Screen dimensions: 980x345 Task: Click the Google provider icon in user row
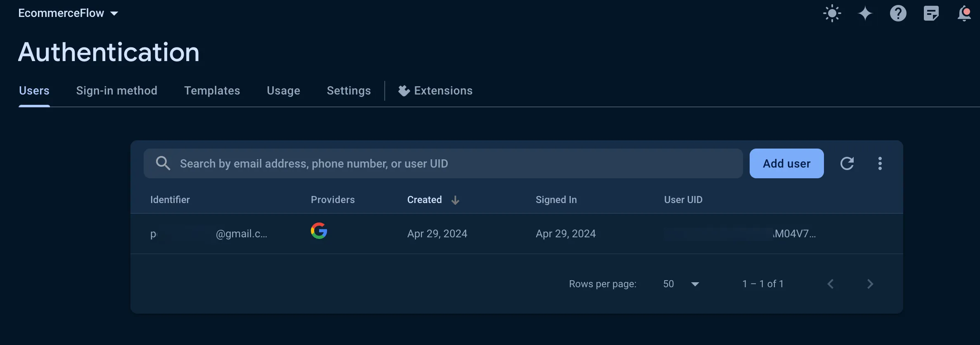(319, 231)
